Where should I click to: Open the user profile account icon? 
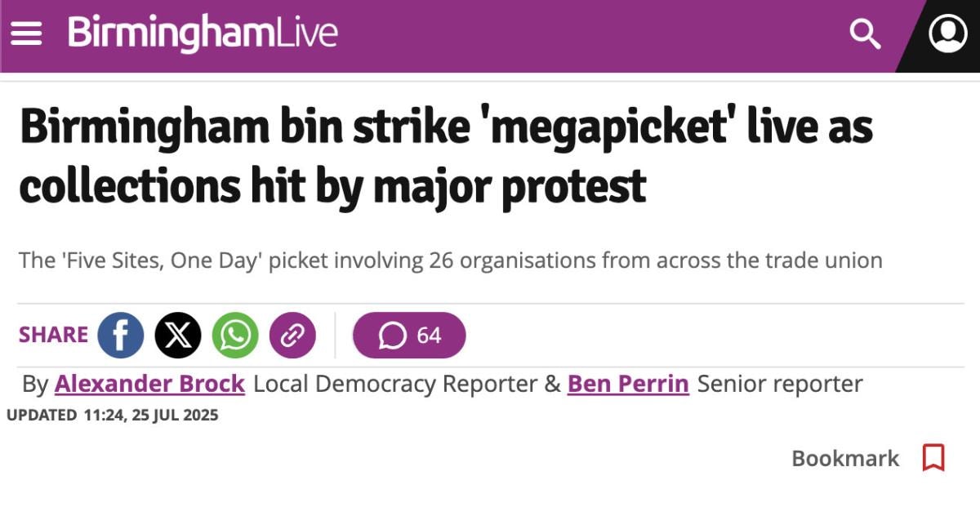tap(947, 34)
